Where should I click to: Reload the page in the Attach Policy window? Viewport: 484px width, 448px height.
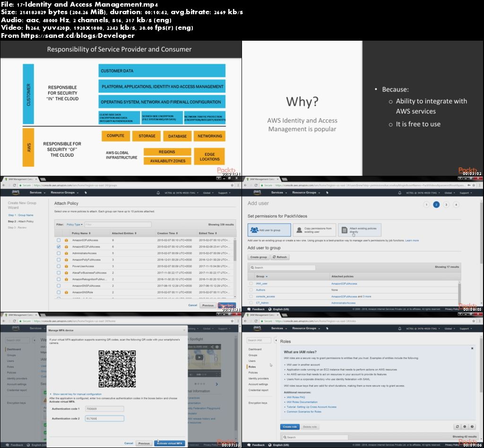(x=14, y=185)
